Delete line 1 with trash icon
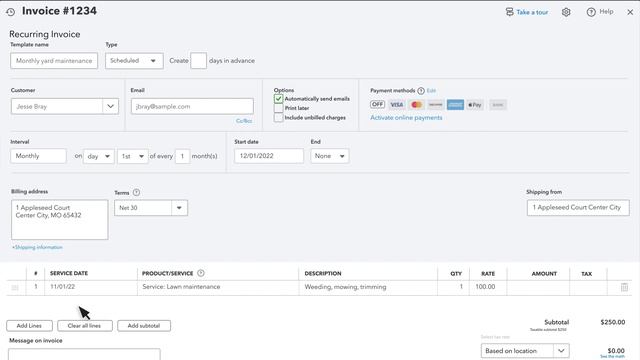640x360 pixels. coord(624,287)
